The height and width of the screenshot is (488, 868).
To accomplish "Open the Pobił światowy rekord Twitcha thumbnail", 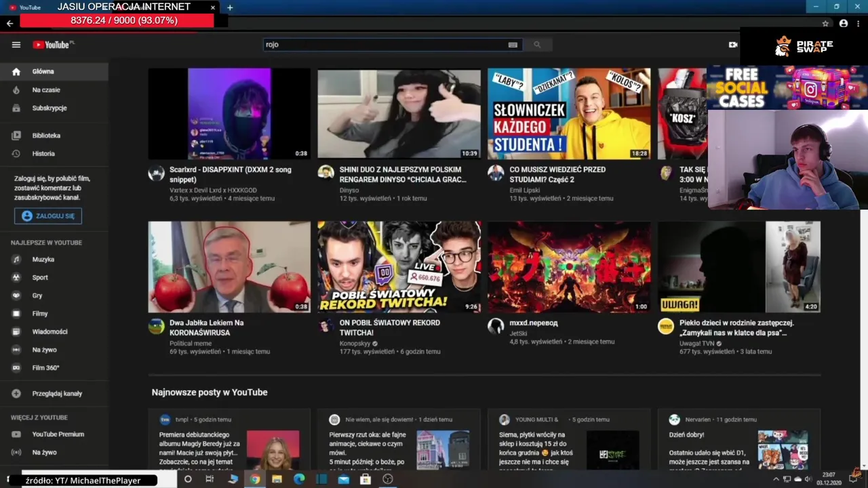I will [x=399, y=267].
